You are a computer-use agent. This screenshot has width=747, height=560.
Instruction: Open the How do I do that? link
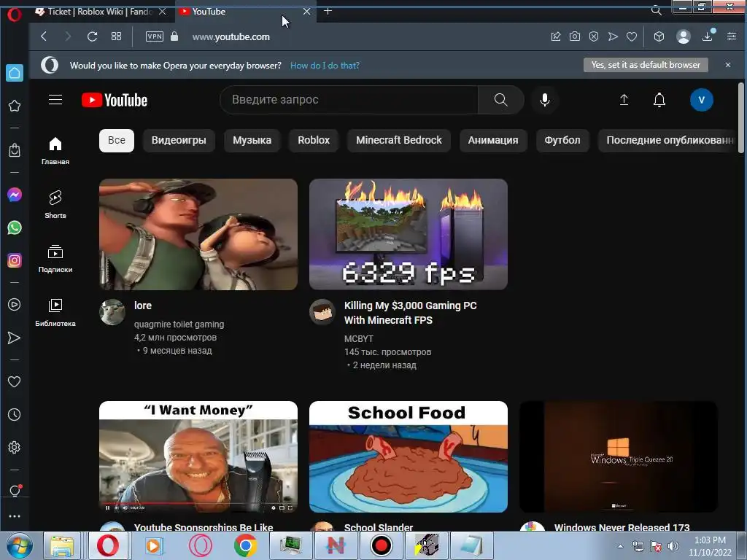coord(325,65)
